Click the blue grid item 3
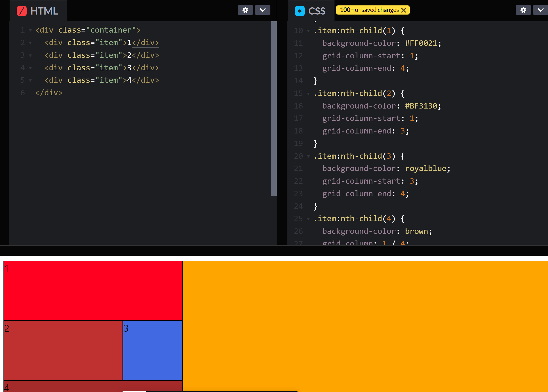This screenshot has height=392, width=548. tap(153, 351)
